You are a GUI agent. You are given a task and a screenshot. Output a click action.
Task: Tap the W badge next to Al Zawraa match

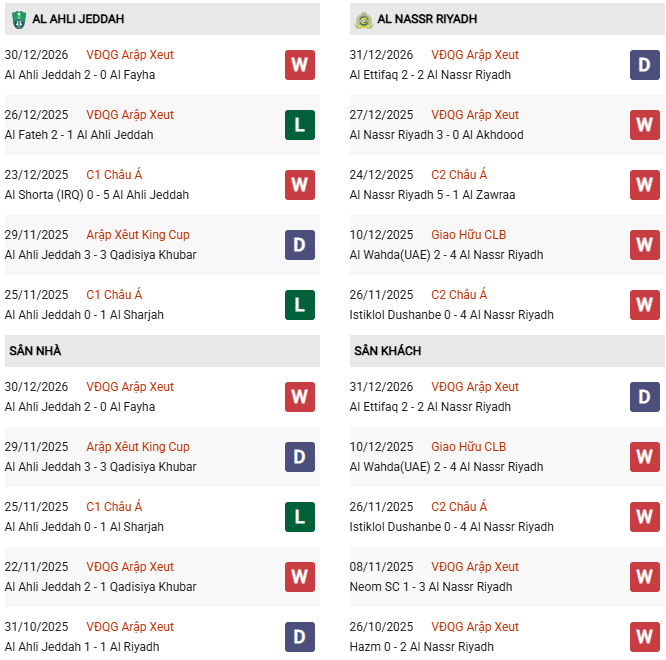[x=644, y=185]
